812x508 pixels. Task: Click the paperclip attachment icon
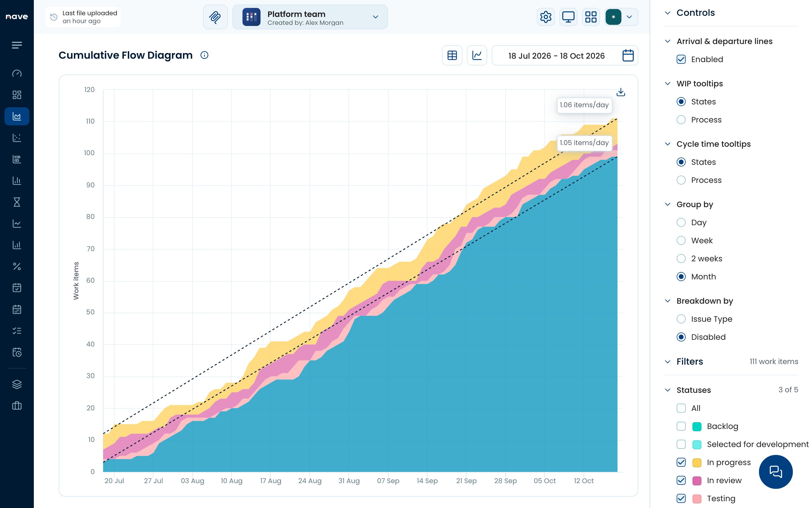click(215, 17)
